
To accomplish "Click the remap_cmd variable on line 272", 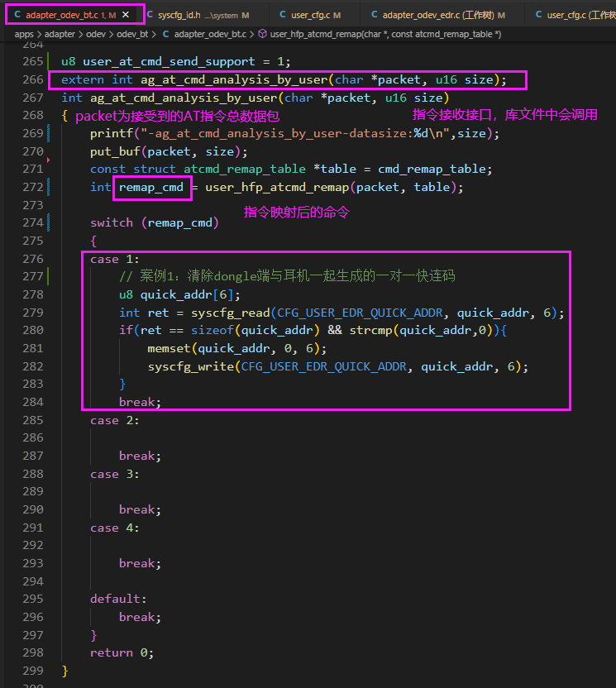I will [x=151, y=188].
